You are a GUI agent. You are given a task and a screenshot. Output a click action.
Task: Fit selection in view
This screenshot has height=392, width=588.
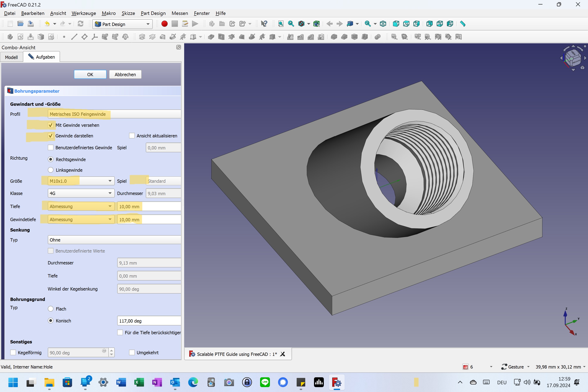click(x=291, y=24)
